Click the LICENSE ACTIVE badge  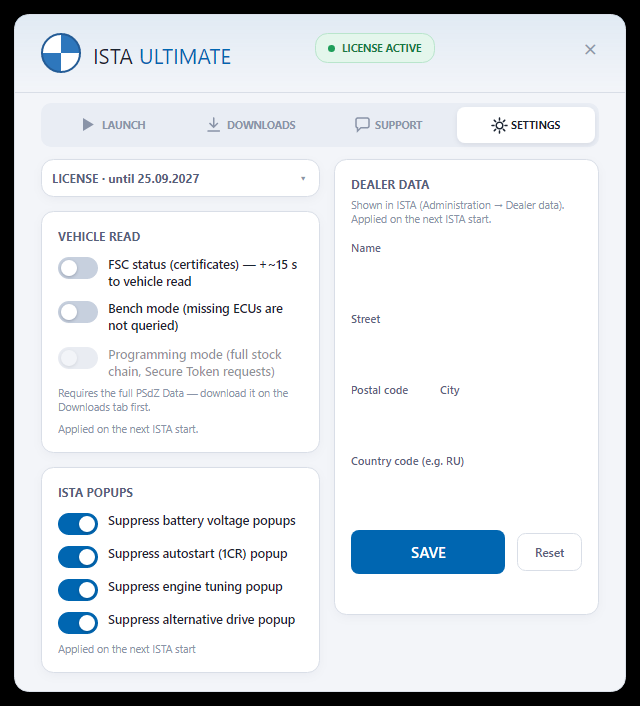click(x=375, y=48)
